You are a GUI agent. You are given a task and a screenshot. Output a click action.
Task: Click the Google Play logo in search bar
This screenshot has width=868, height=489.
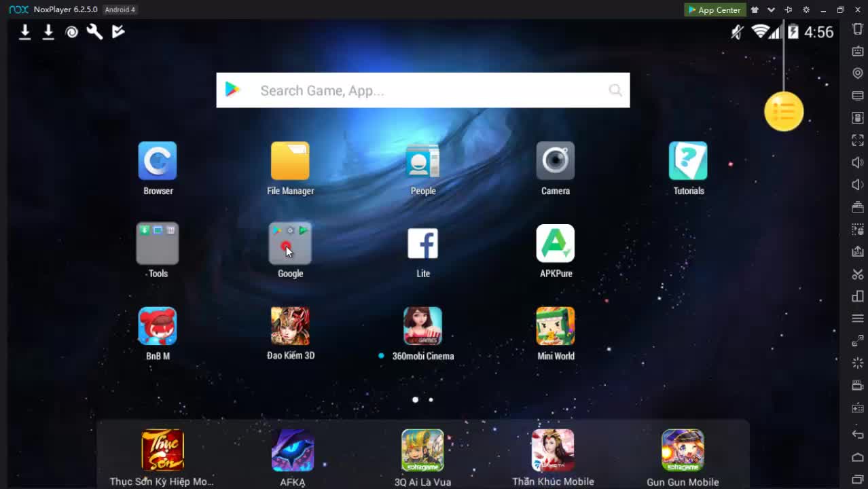[x=233, y=90]
